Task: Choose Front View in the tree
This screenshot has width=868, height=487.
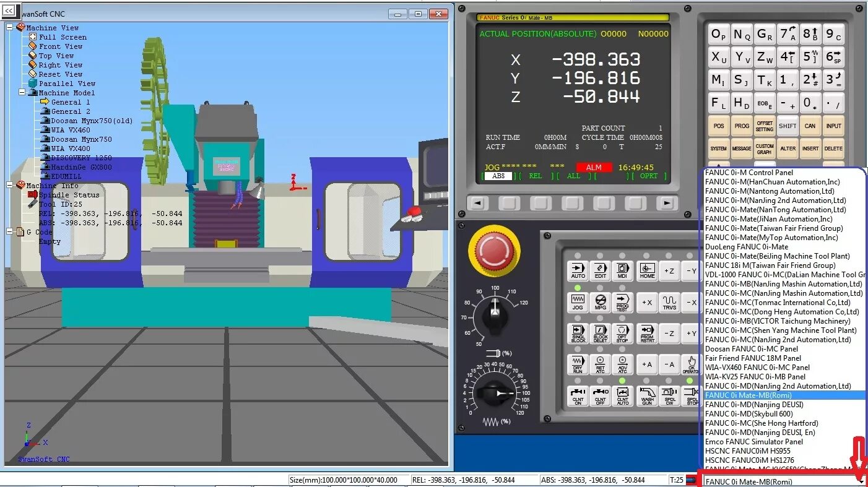Action: point(61,46)
